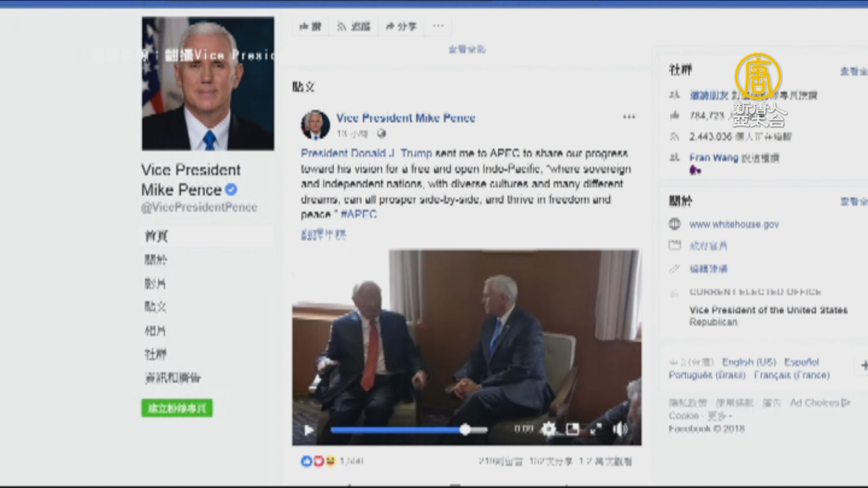Add more languages with plus icon
The width and height of the screenshot is (868, 488).
(x=864, y=365)
